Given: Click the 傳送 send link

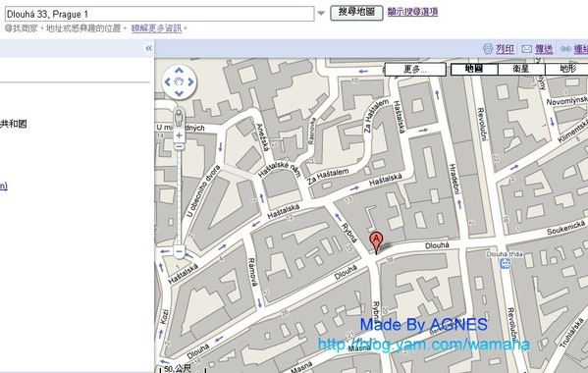Looking at the screenshot, I should (544, 49).
